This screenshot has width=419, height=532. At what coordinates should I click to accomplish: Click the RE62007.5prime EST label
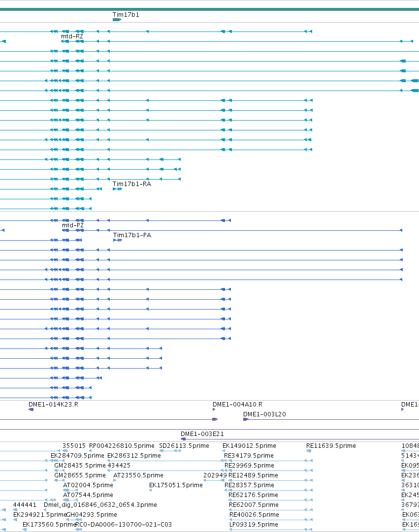[x=254, y=505]
